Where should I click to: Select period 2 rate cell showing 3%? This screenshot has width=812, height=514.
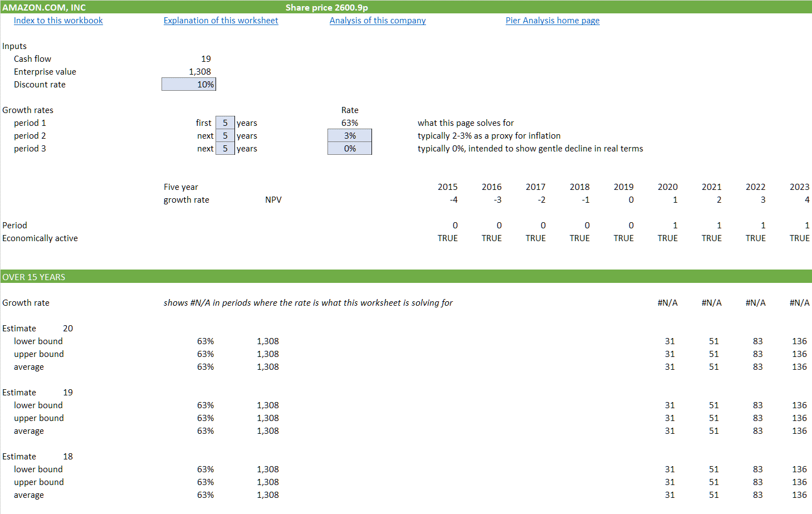click(350, 135)
